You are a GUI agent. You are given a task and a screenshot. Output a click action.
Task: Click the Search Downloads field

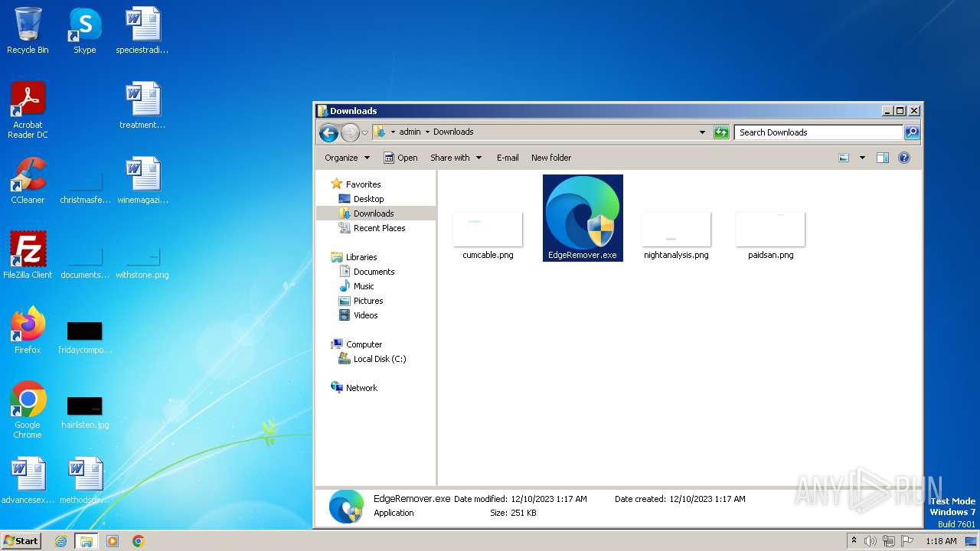[818, 132]
